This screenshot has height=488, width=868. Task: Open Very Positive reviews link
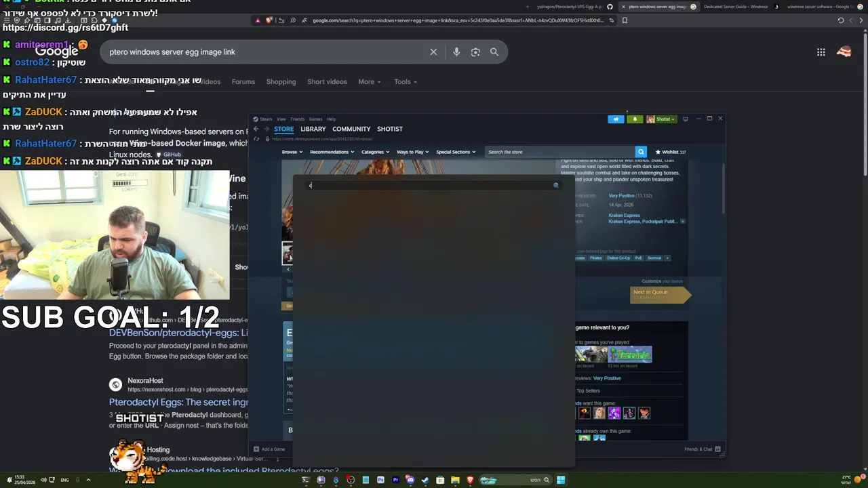tap(621, 196)
